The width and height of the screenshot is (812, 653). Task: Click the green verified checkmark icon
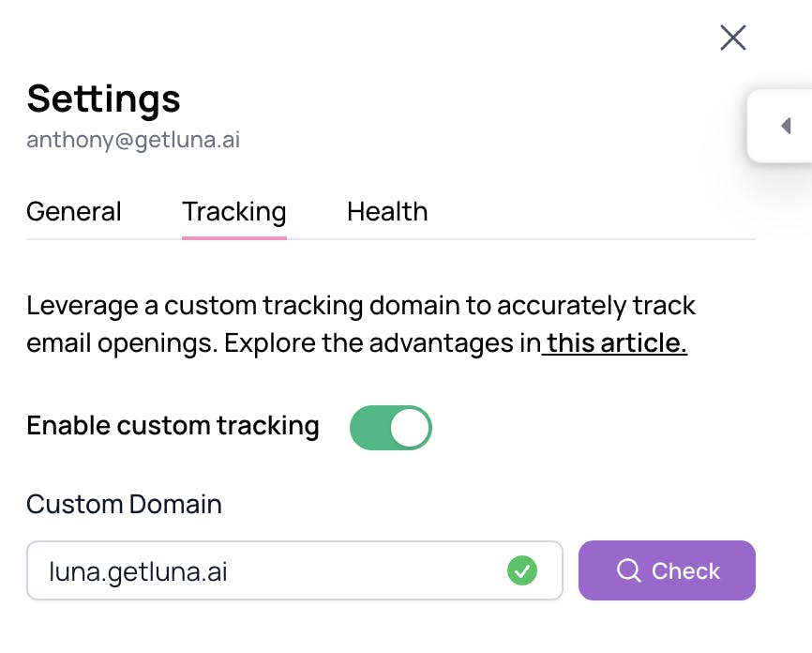(x=521, y=570)
